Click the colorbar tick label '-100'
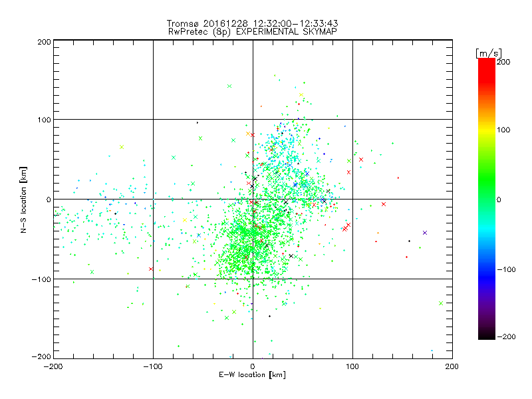 (506, 269)
